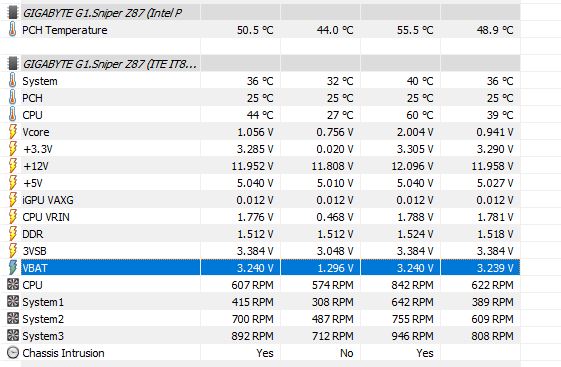
Task: Click the lightning bolt icon beside CPU VRIN
Action: pos(13,217)
